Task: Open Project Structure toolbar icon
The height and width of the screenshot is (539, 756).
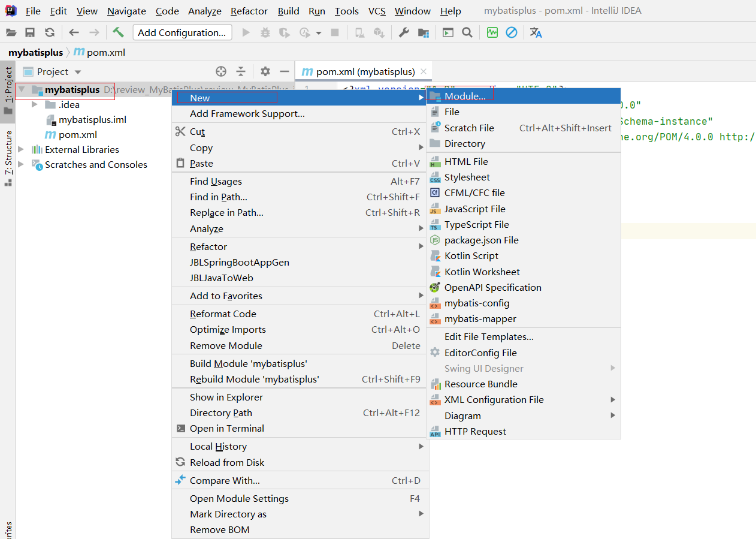Action: point(424,32)
